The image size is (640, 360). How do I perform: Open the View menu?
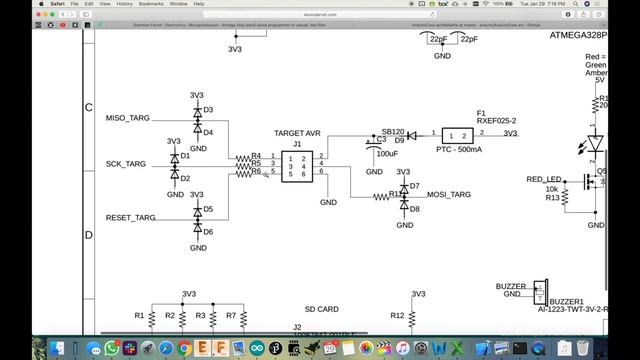[104, 4]
